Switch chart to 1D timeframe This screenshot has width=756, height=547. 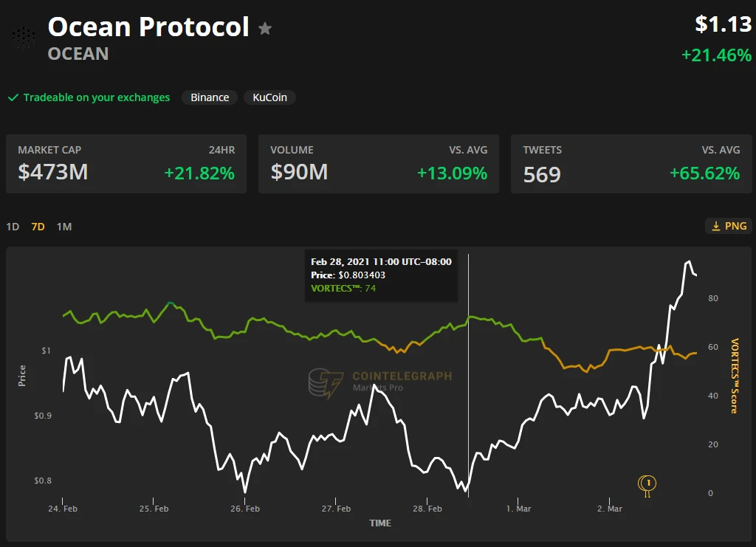pyautogui.click(x=13, y=227)
